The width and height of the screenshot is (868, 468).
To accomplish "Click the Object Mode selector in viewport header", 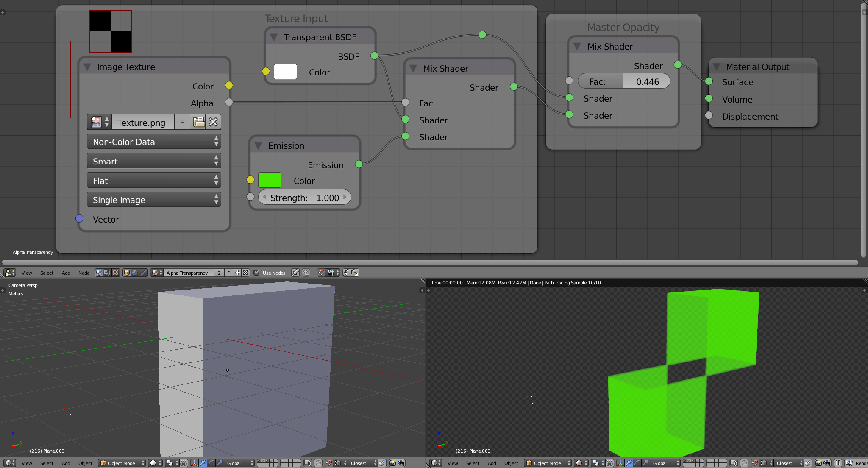I will tap(122, 463).
